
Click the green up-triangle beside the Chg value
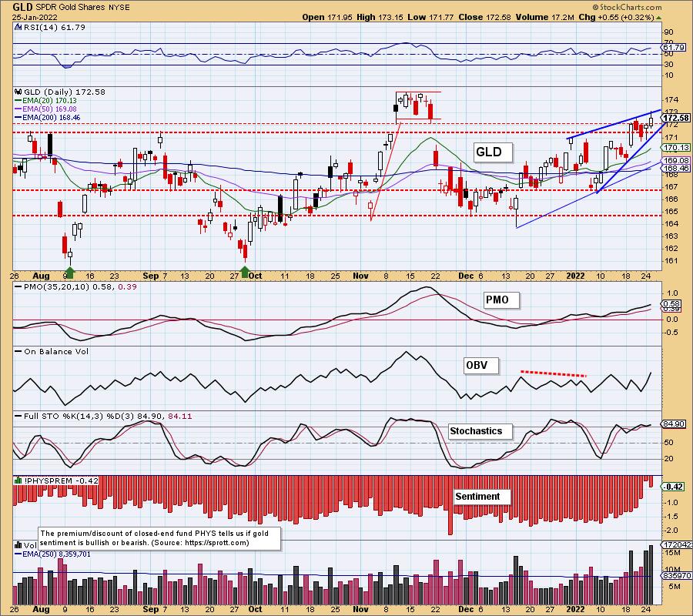click(x=659, y=18)
